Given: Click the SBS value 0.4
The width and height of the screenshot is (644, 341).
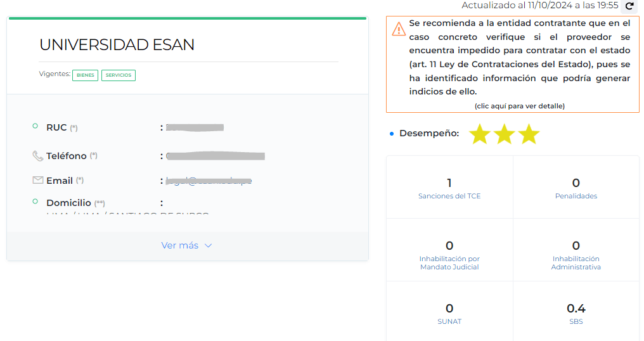Looking at the screenshot, I should pyautogui.click(x=576, y=309).
